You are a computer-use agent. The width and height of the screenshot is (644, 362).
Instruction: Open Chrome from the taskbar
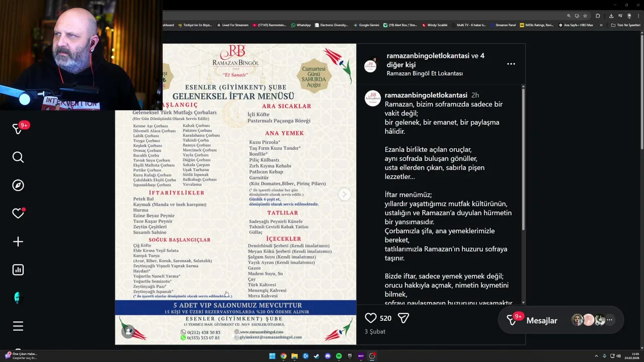click(283, 356)
